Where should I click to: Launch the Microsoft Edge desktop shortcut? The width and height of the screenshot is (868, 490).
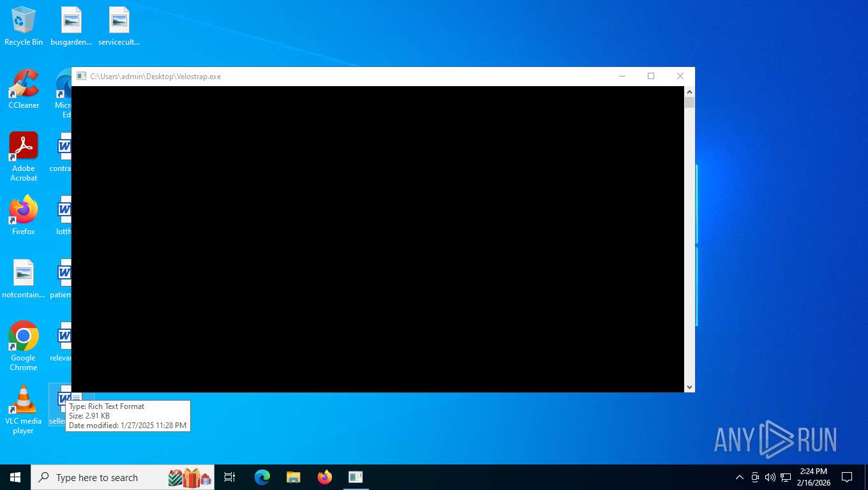click(x=64, y=93)
